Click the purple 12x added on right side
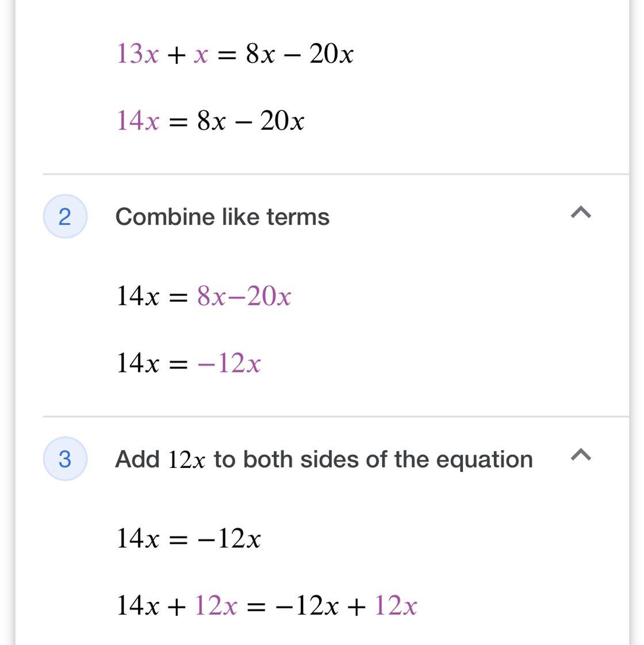Image resolution: width=644 pixels, height=645 pixels. pos(396,605)
